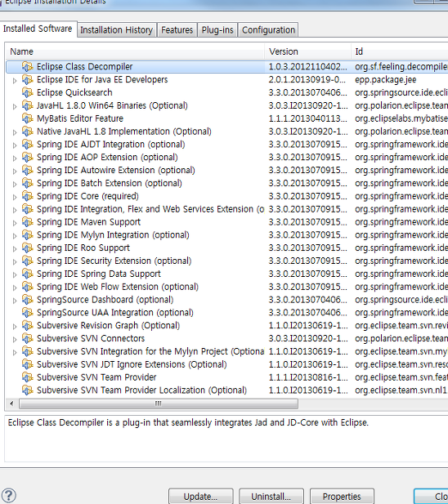Click the Spring IDE Mylyn Integration icon
This screenshot has width=448, height=504.
pyautogui.click(x=27, y=235)
